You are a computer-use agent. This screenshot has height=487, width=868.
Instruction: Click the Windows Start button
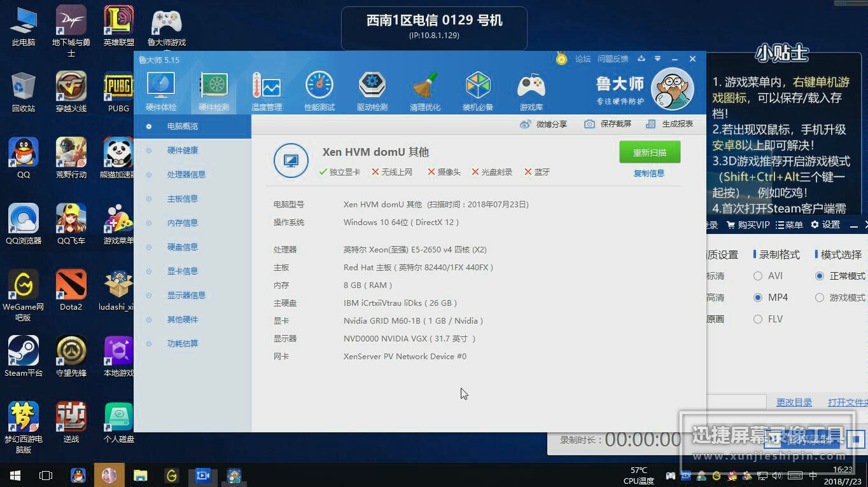click(x=15, y=475)
